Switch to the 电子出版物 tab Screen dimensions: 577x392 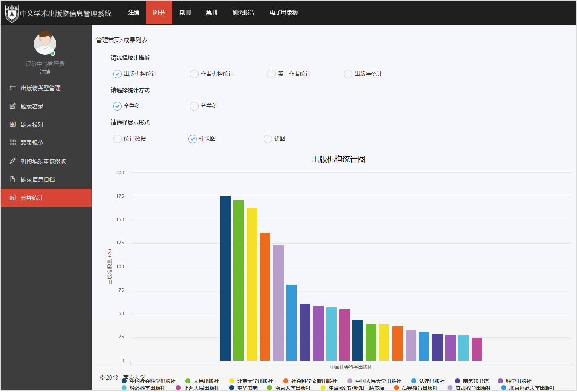(x=284, y=13)
